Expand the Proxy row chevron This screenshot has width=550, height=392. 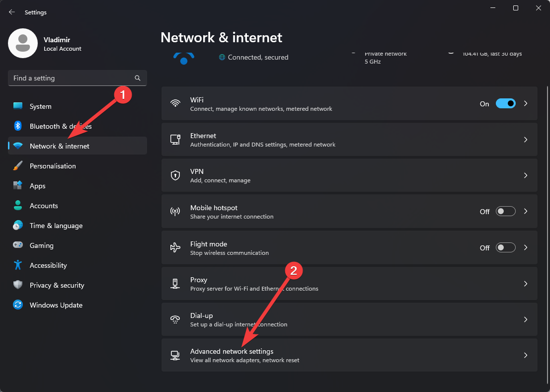coord(525,284)
